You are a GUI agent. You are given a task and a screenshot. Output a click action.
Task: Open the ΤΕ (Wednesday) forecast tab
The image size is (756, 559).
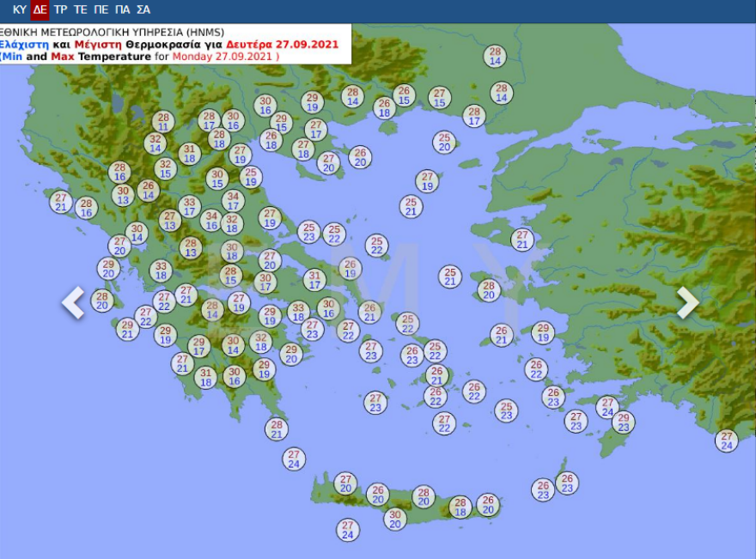click(81, 10)
